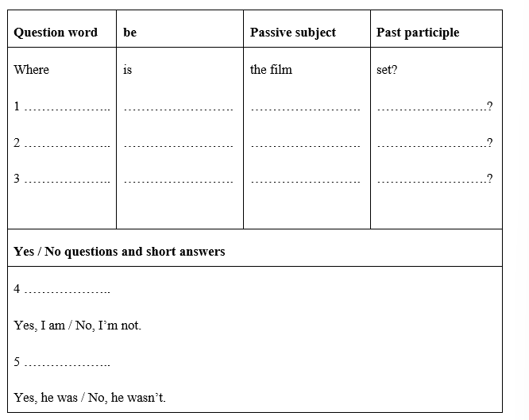
Task: Click row 1 blank under Past participle
Action: tap(433, 107)
